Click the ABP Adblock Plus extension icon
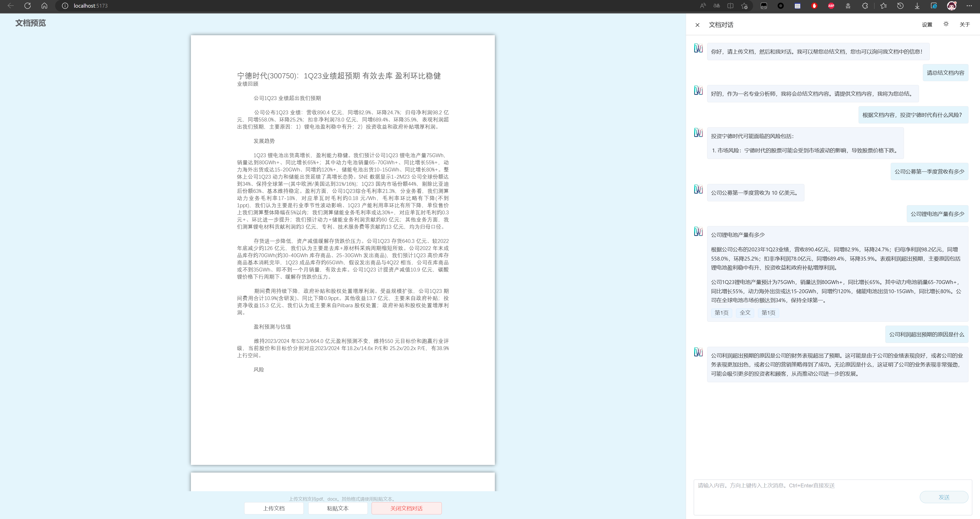This screenshot has width=980, height=519. click(x=831, y=6)
